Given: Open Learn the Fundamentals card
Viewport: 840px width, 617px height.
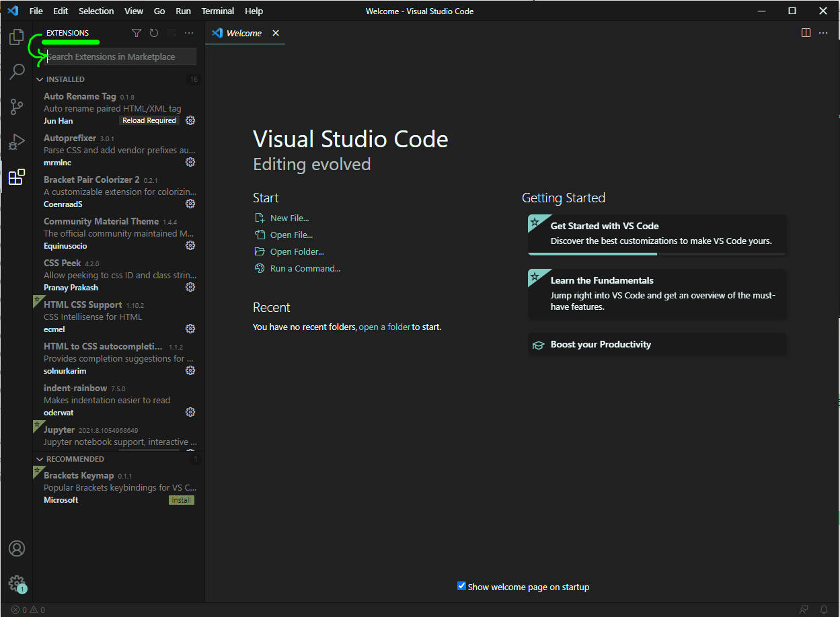Looking at the screenshot, I should click(657, 294).
